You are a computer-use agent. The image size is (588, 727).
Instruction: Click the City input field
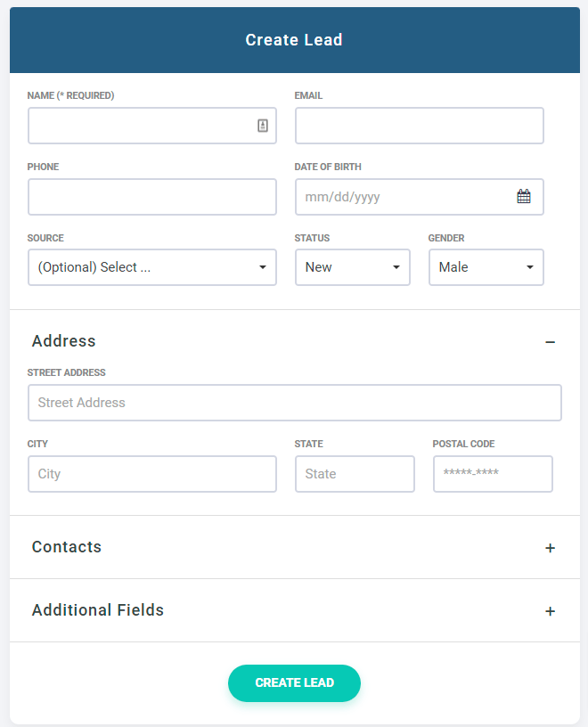click(x=151, y=474)
